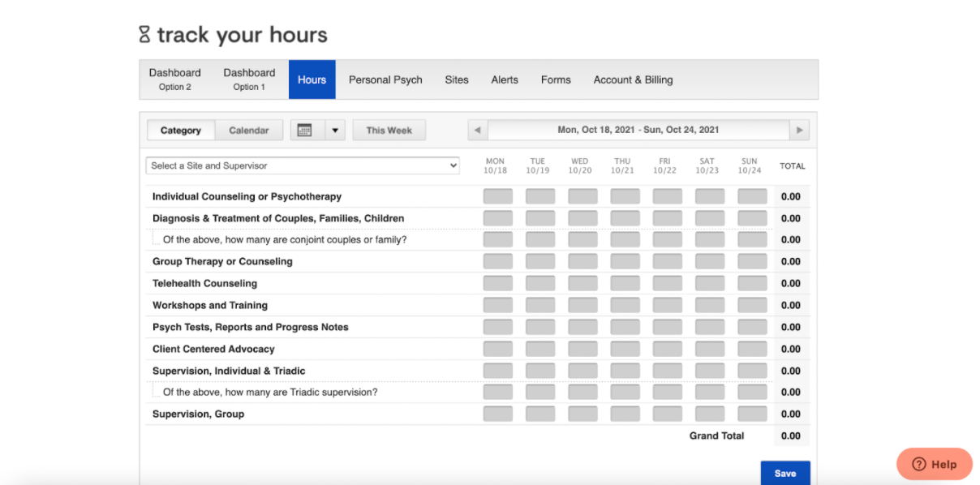Screen dimensions: 980x485
Task: Jump to This Week
Action: [389, 130]
